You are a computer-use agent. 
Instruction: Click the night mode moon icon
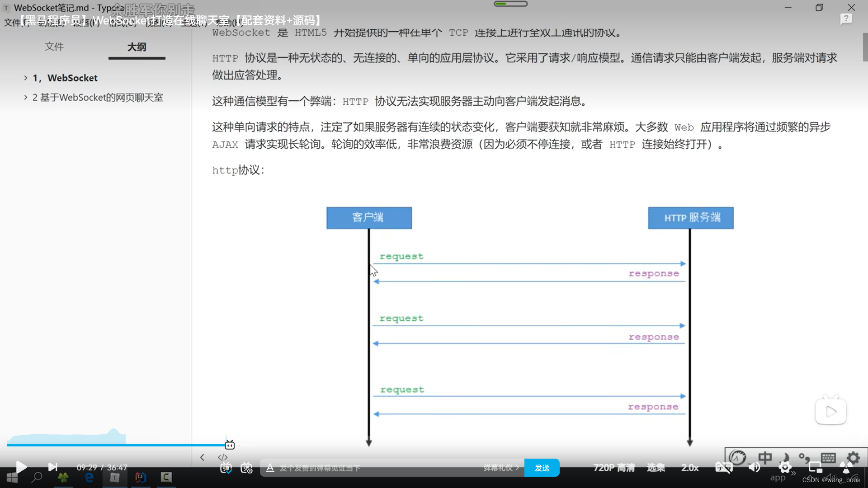pyautogui.click(x=785, y=456)
